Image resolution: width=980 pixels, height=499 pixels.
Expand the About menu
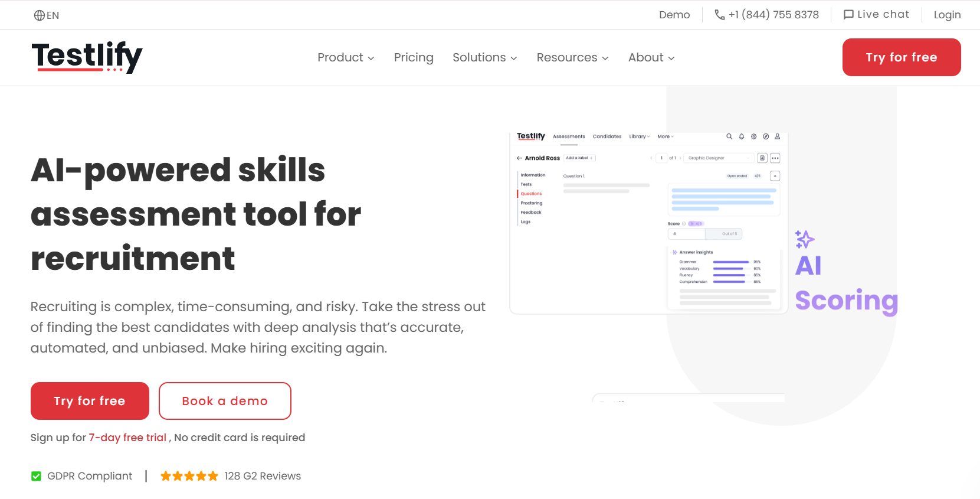651,57
